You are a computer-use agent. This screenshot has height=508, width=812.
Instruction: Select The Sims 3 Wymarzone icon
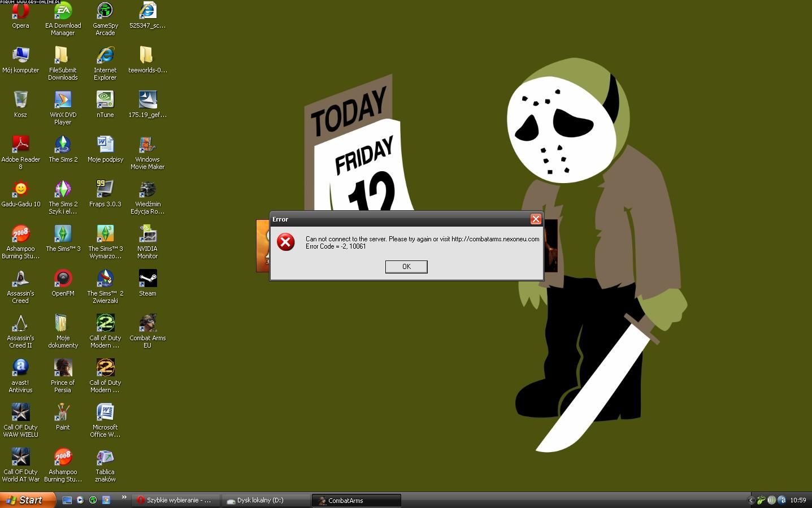105,242
